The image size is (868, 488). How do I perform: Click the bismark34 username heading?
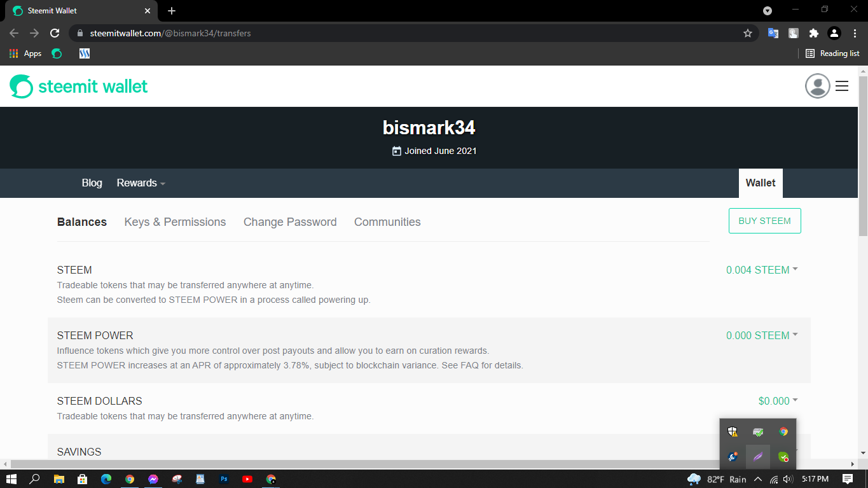(429, 128)
